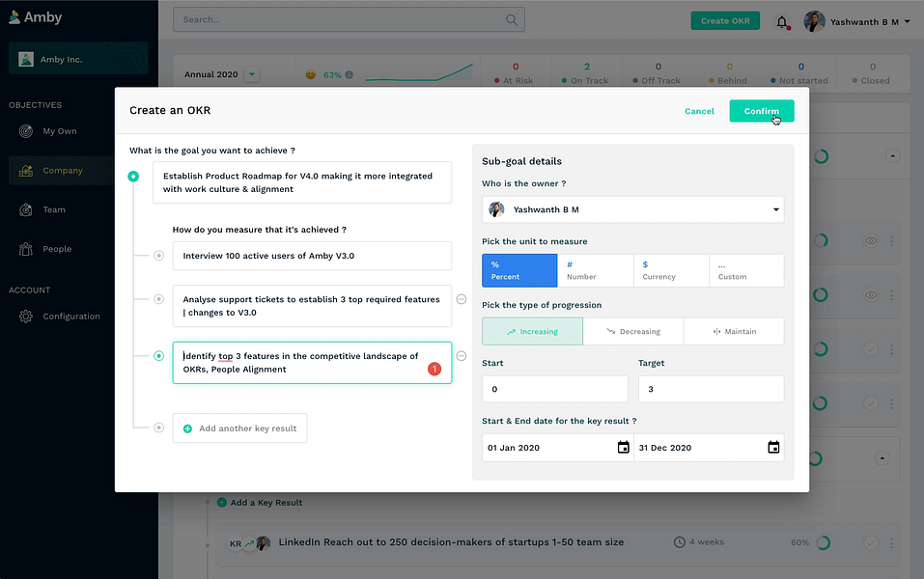Click the user profile avatar in header
Image resolution: width=924 pixels, height=579 pixels.
814,22
